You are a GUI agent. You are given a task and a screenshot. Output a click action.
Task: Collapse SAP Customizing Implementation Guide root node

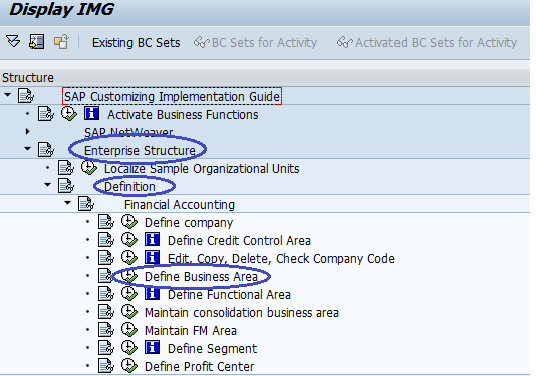[8, 95]
